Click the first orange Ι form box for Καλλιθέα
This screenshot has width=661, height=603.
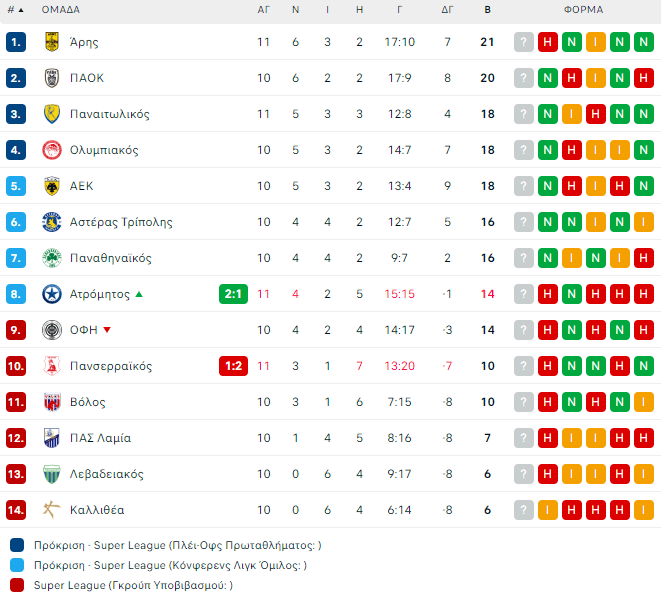tap(548, 510)
